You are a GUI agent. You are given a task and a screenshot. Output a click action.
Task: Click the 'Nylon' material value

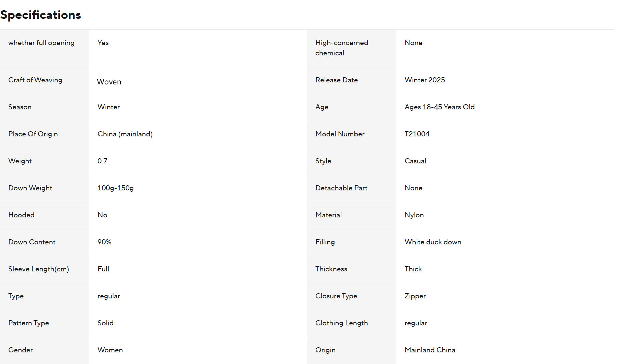click(x=414, y=215)
